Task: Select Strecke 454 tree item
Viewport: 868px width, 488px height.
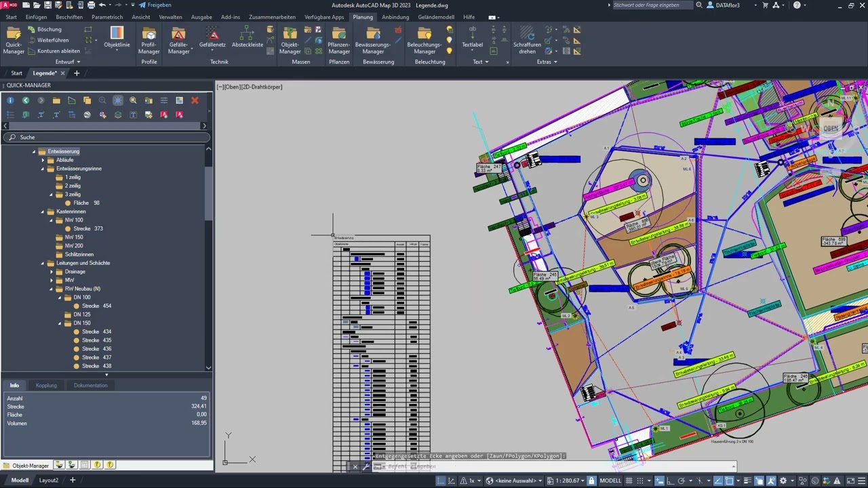Action: coord(93,306)
